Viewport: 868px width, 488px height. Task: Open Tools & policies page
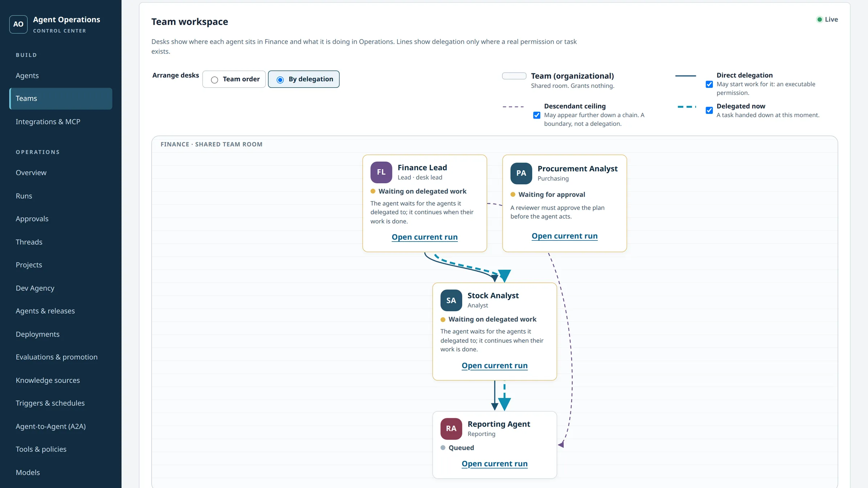pos(61,449)
